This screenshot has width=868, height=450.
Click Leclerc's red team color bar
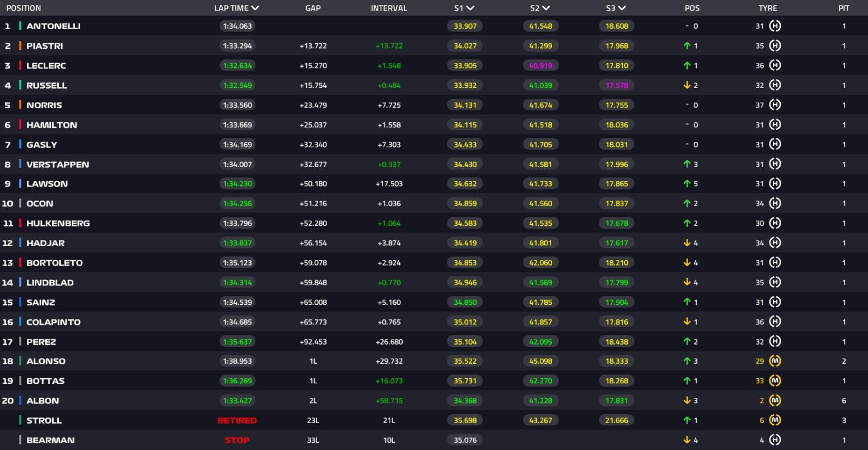[x=20, y=66]
